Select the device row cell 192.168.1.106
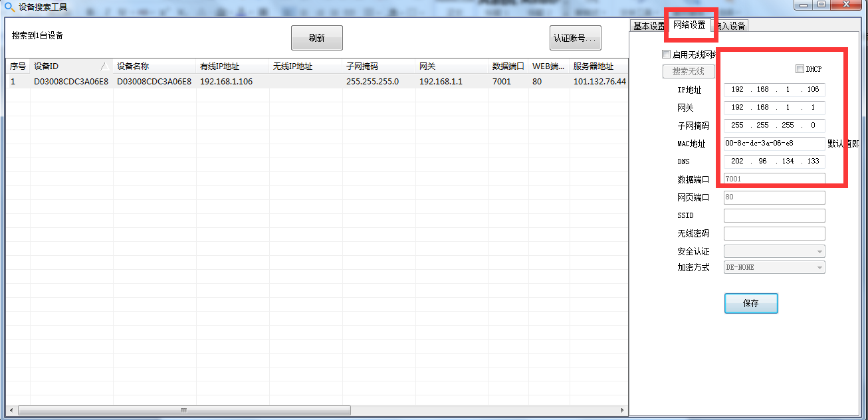This screenshot has width=868, height=420. (x=233, y=81)
